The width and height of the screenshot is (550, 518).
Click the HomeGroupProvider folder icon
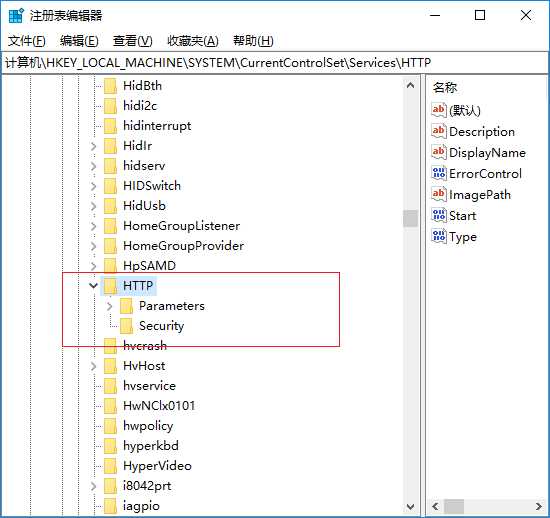(x=110, y=246)
